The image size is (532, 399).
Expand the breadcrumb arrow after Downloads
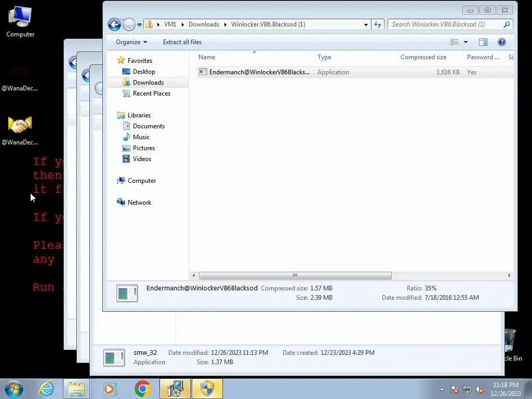[x=225, y=24]
